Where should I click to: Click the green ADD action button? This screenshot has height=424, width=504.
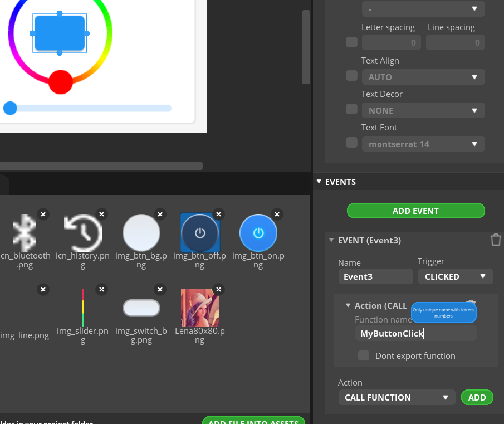pyautogui.click(x=477, y=397)
